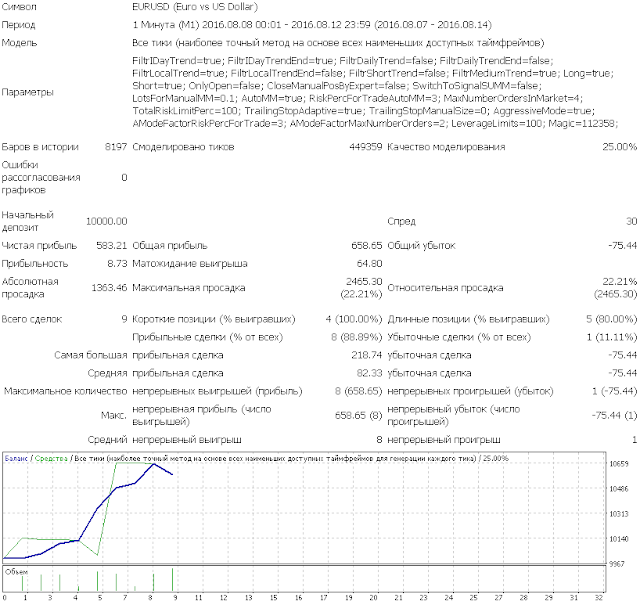Screen dimensions: 640x605
Task: Click the 'Короткие позиции (% выигравших)' label
Action: coord(213,319)
